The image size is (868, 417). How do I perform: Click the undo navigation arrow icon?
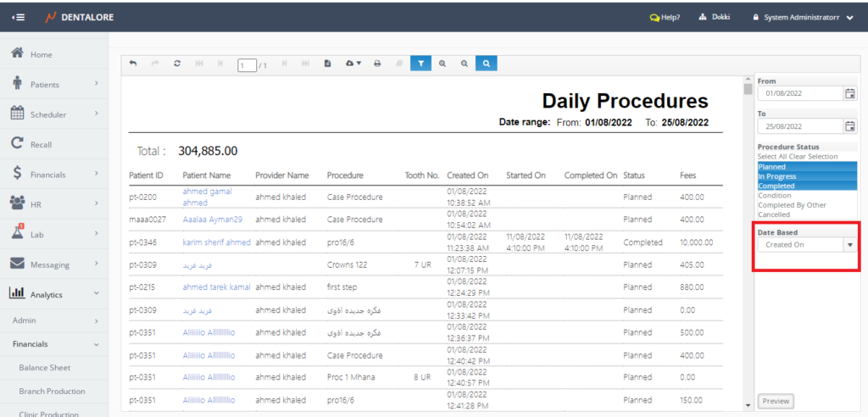tap(133, 64)
